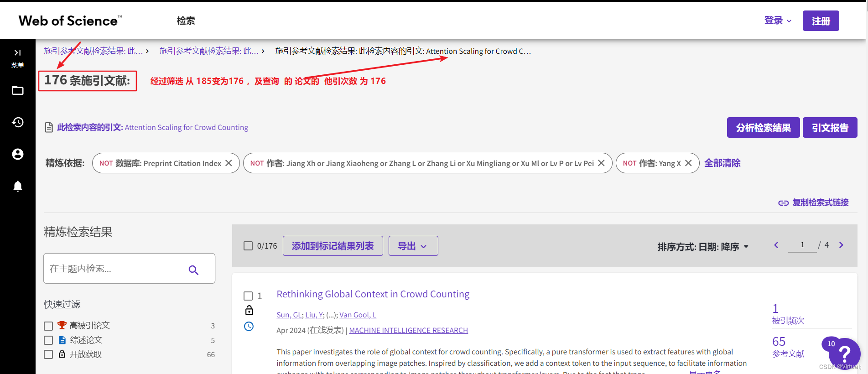Screen dimensions: 868x374
Task: Toggle the select-all 0/176 checkbox
Action: coord(248,246)
